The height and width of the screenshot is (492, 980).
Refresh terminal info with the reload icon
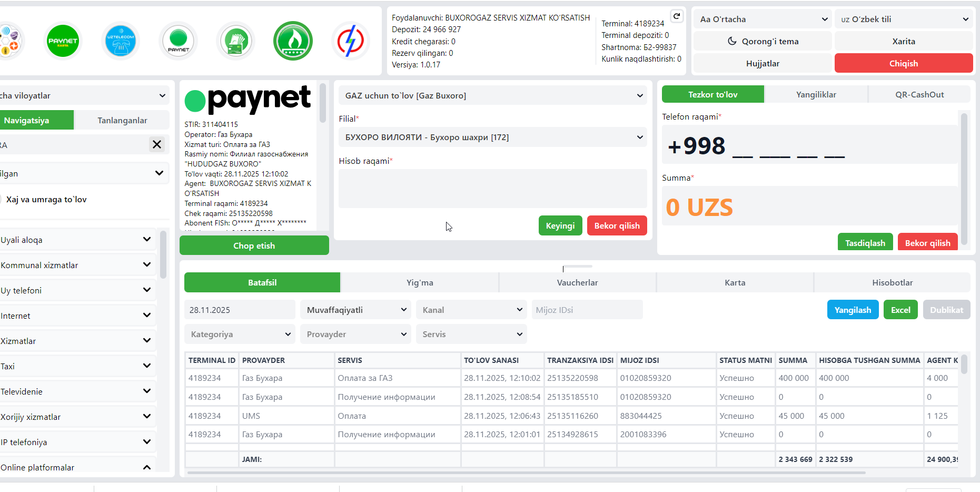(677, 16)
